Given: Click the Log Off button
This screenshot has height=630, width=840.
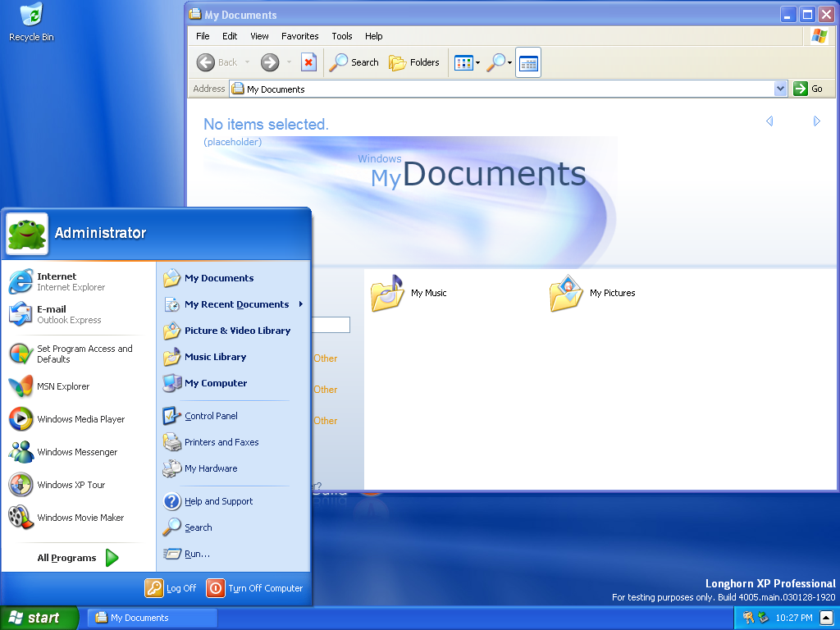Looking at the screenshot, I should (x=171, y=588).
